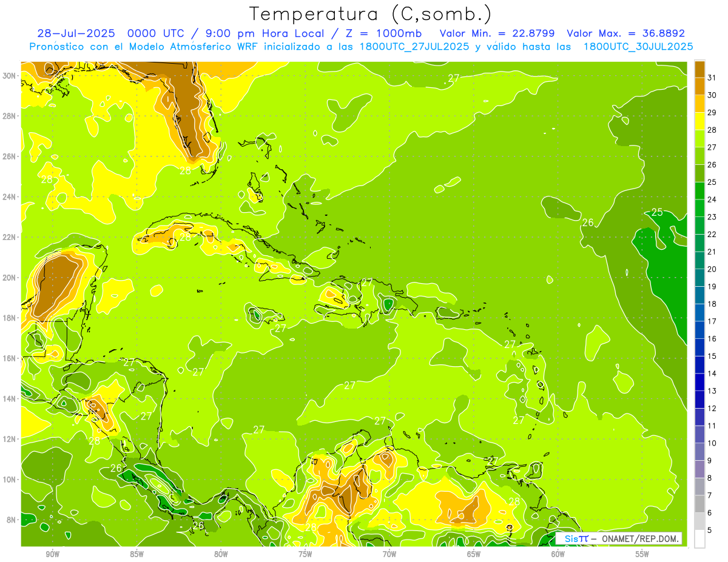Click the colorbar label "21"
Image resolution: width=728 pixels, height=562 pixels.
tap(712, 252)
